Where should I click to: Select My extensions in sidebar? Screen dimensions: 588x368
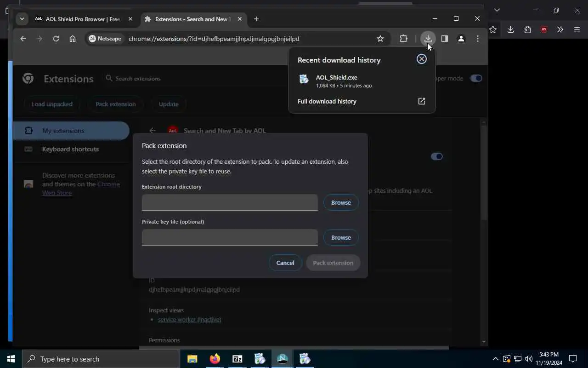click(71, 131)
